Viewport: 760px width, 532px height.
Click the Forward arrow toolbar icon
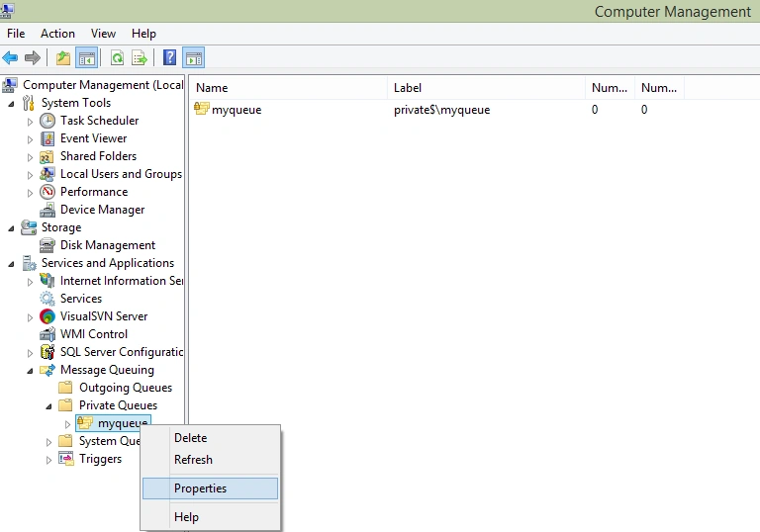(33, 58)
